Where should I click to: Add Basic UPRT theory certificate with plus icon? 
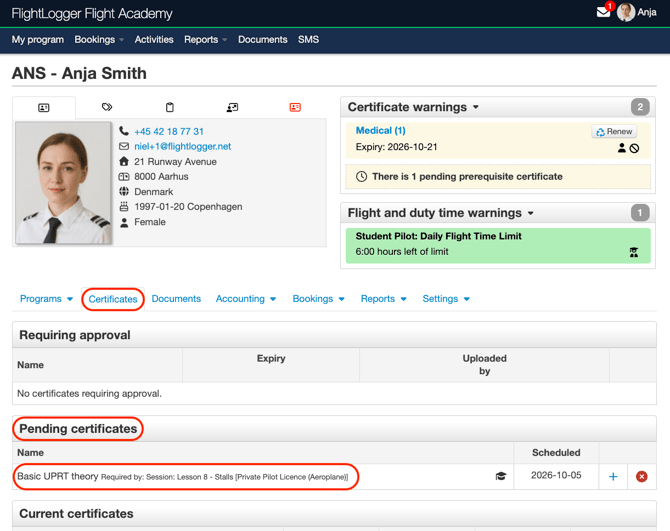(x=613, y=476)
